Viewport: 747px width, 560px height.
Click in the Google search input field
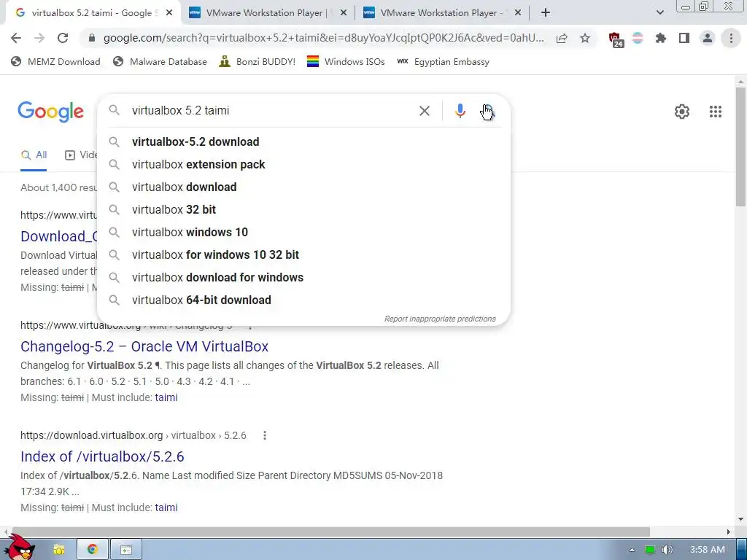[271, 111]
